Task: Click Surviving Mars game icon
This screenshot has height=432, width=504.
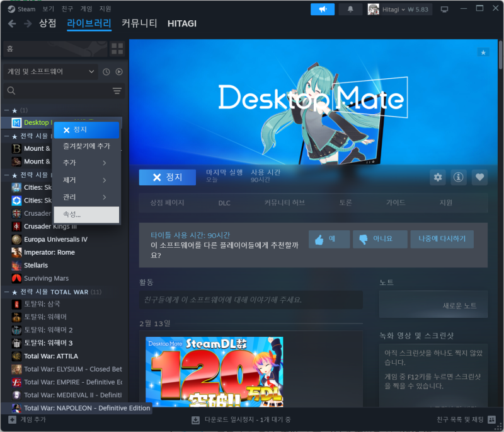Action: pyautogui.click(x=16, y=278)
